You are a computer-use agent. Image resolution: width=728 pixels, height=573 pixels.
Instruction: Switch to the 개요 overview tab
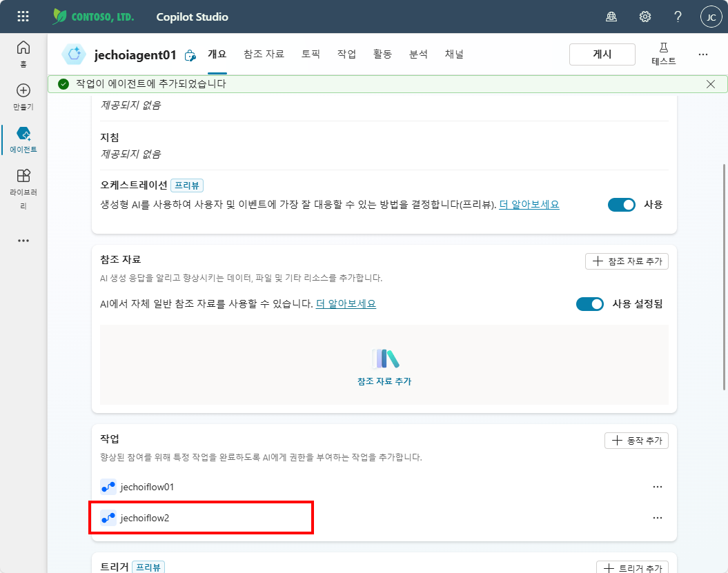pyautogui.click(x=217, y=54)
